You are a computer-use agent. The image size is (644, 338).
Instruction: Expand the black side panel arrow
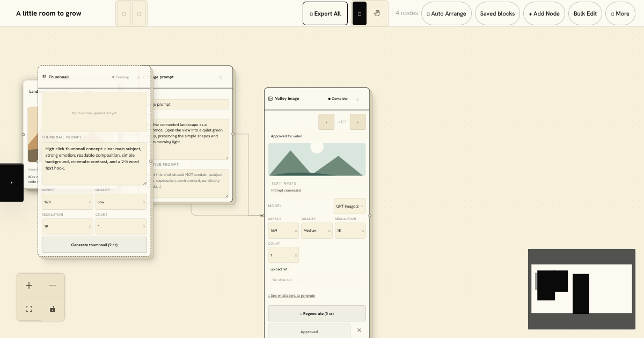(x=12, y=182)
